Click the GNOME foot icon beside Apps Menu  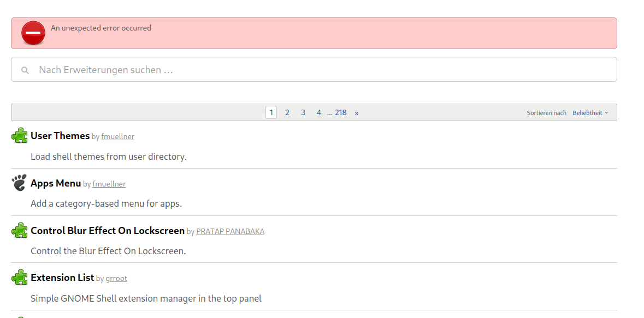pyautogui.click(x=20, y=183)
